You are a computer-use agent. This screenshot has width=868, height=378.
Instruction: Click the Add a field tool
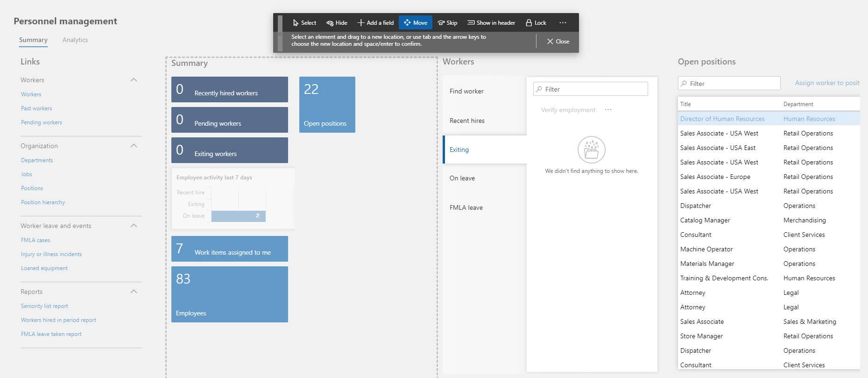(375, 23)
